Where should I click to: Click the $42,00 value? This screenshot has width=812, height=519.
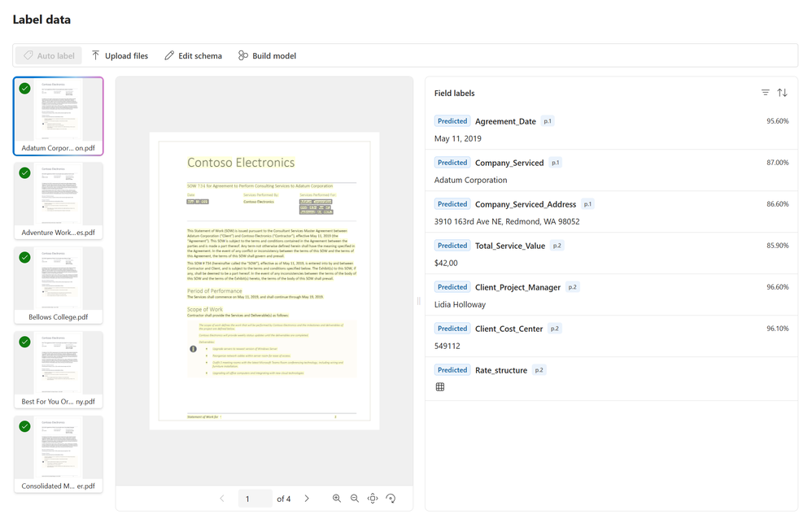pos(446,263)
